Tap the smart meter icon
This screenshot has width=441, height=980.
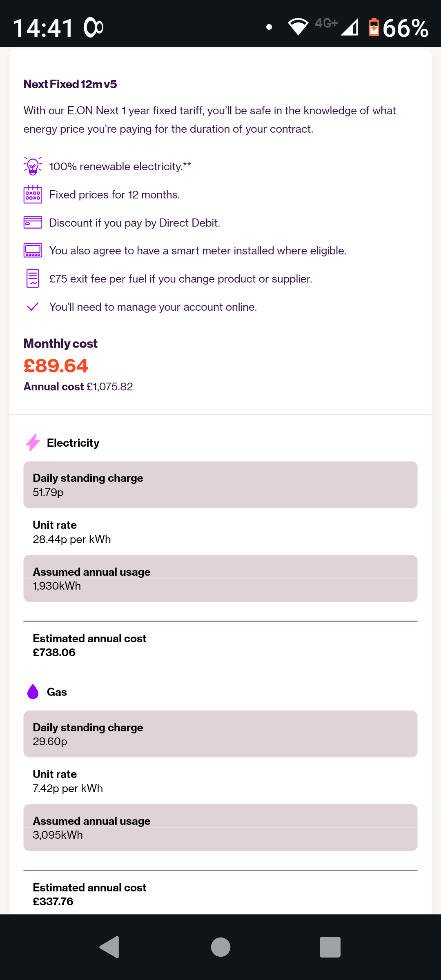pyautogui.click(x=33, y=250)
